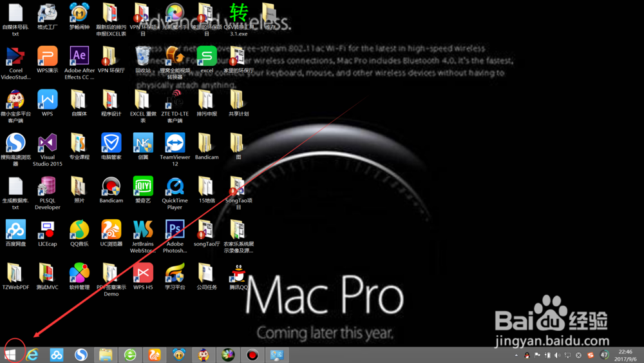Select the 创翼 desktop icon
The image size is (644, 363).
[143, 146]
